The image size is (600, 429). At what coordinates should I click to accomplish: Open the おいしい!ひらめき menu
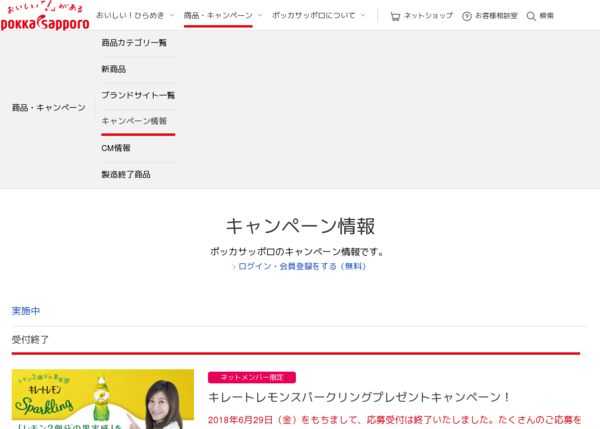(130, 15)
